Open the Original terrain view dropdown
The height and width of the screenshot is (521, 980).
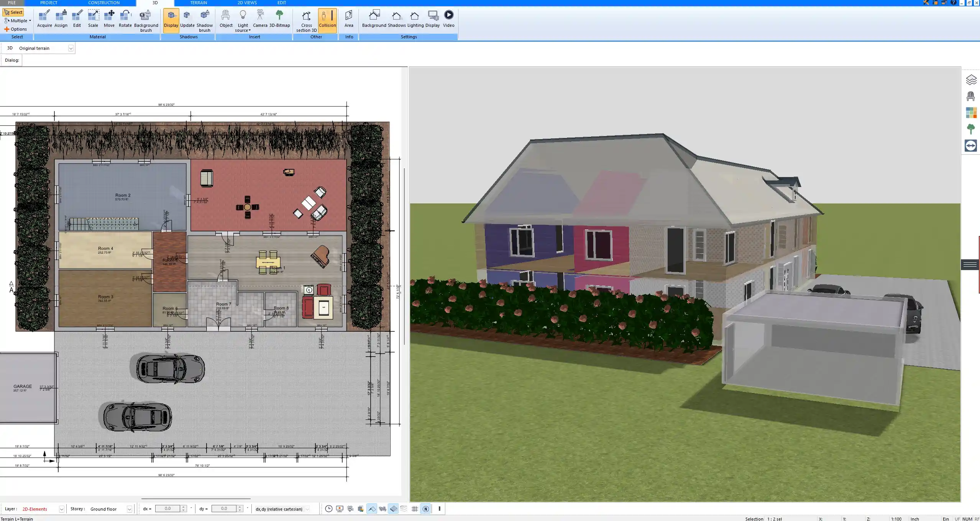point(71,48)
